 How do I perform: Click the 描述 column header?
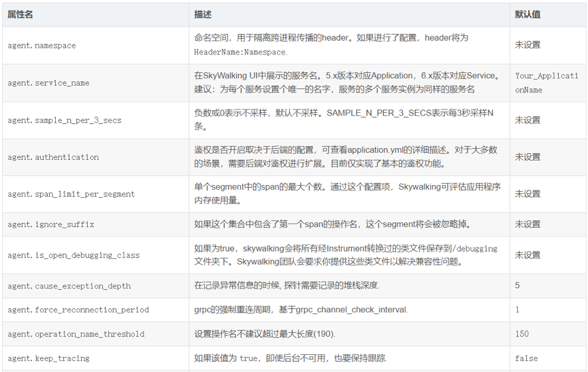pyautogui.click(x=203, y=14)
